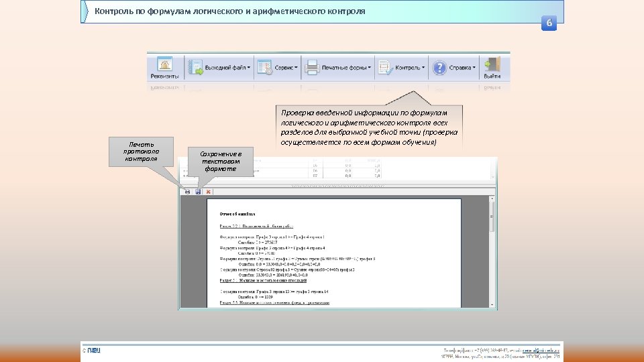The height and width of the screenshot is (362, 644).
Task: Click the report scrollbar up arrow
Action: coord(492,199)
